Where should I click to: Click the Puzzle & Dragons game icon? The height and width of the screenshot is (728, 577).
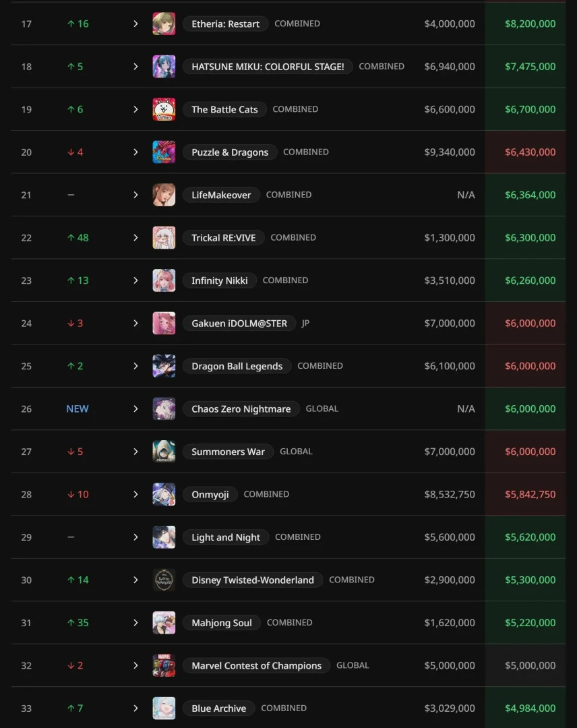(164, 152)
